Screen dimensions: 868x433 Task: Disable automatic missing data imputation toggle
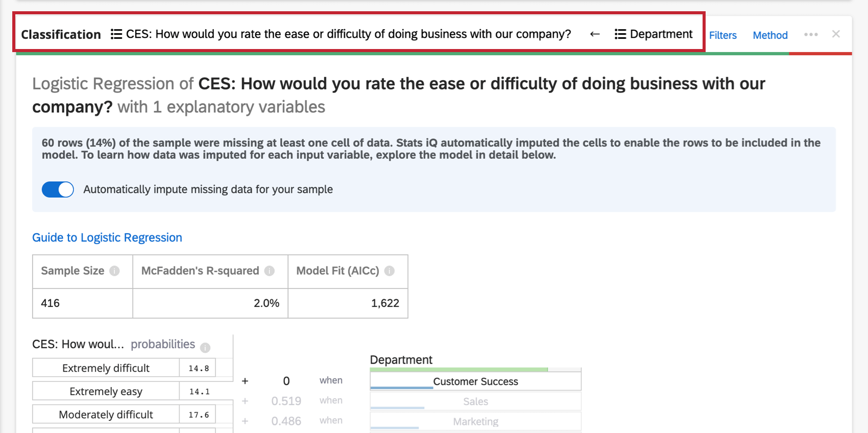(x=58, y=189)
